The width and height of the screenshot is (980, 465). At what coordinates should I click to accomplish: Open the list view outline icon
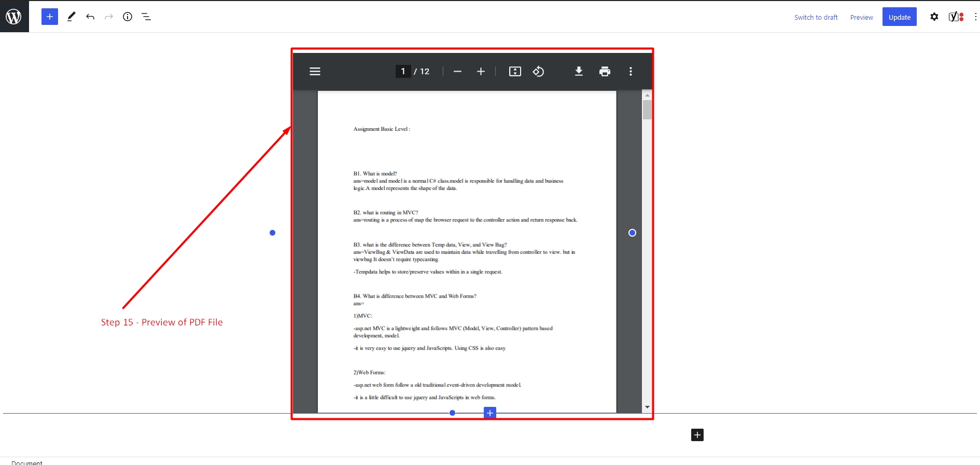146,17
